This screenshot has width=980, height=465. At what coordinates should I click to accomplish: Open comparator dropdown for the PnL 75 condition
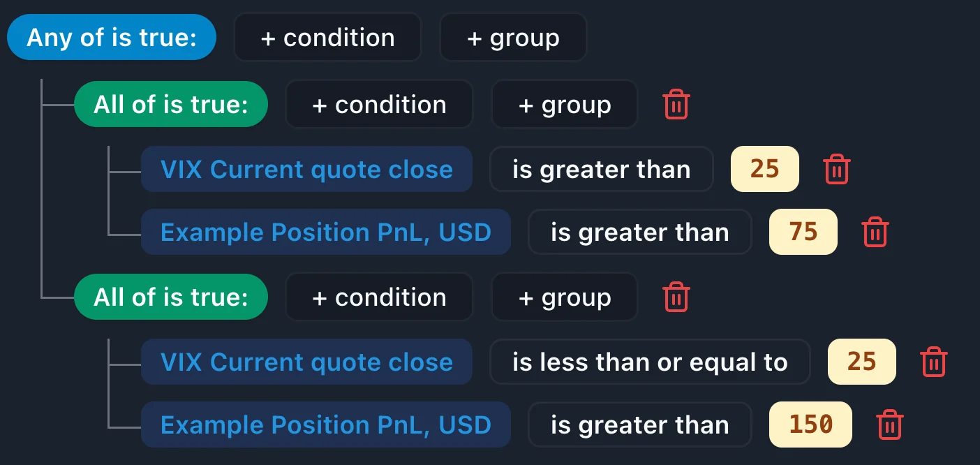(x=639, y=232)
